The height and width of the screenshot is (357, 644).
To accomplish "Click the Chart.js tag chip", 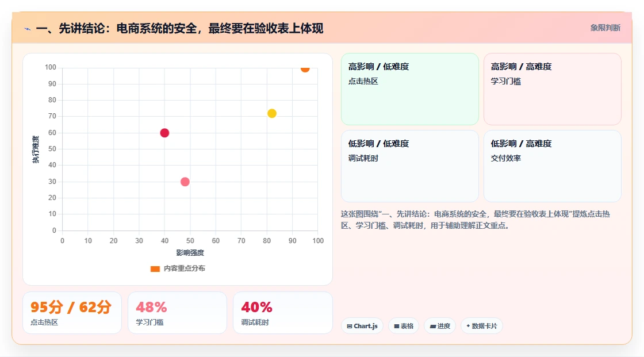I will (362, 326).
